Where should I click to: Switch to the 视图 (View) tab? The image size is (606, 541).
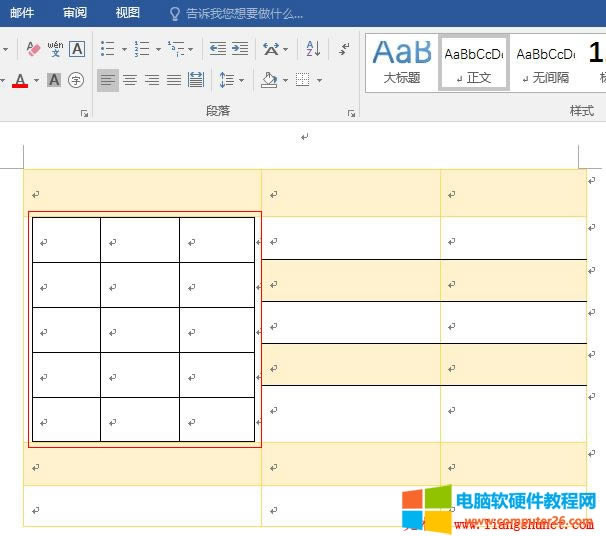pyautogui.click(x=128, y=13)
